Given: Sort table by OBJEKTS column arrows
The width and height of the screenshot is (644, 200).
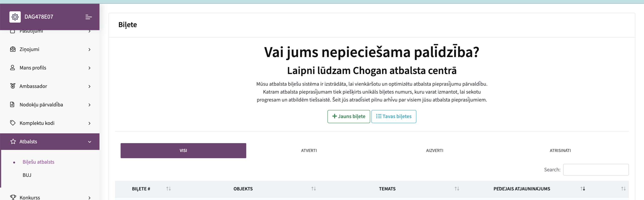Looking at the screenshot, I should (313, 189).
